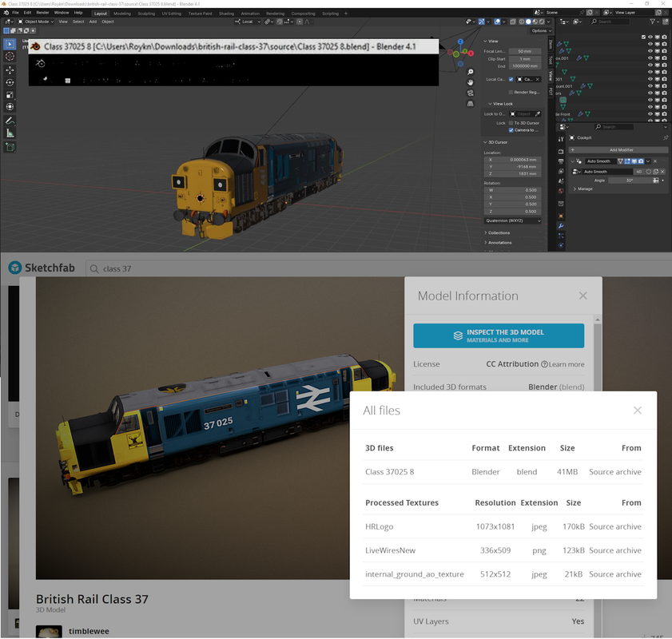The width and height of the screenshot is (672, 639).
Task: Select the Select Box tool in Blender
Action: click(x=10, y=44)
